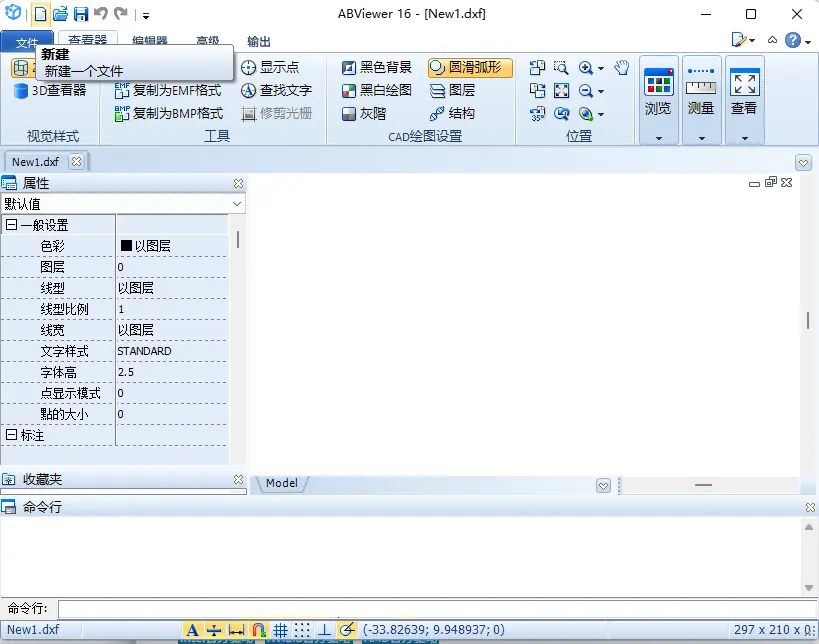Screen dimensions: 819x644
Task: Select the Model layout tab
Action: [x=282, y=483]
